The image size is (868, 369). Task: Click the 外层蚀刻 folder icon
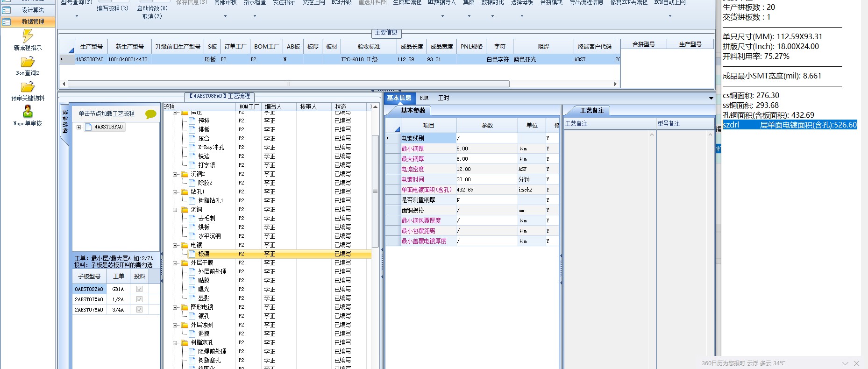point(185,325)
